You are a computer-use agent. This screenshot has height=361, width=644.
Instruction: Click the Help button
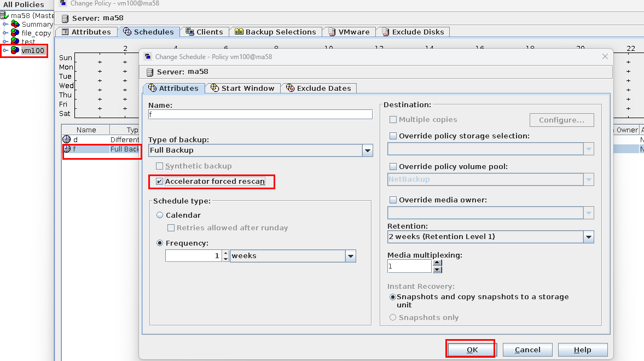point(582,350)
